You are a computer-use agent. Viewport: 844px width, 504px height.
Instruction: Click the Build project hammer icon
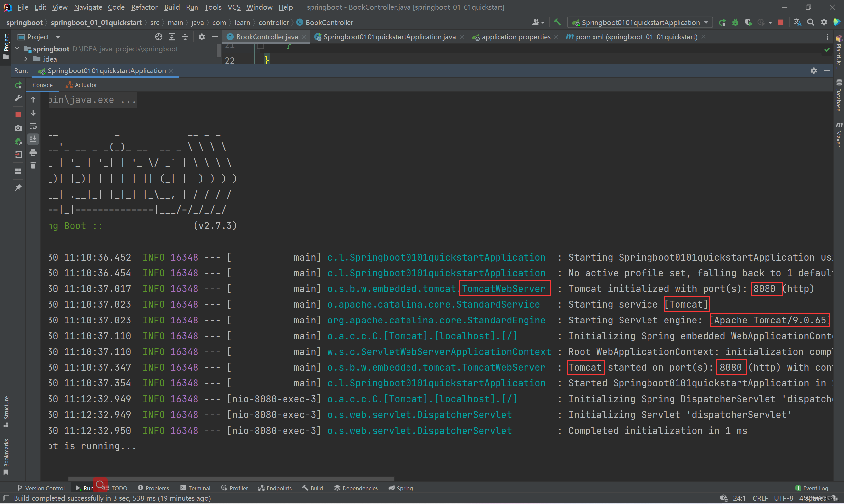point(557,22)
